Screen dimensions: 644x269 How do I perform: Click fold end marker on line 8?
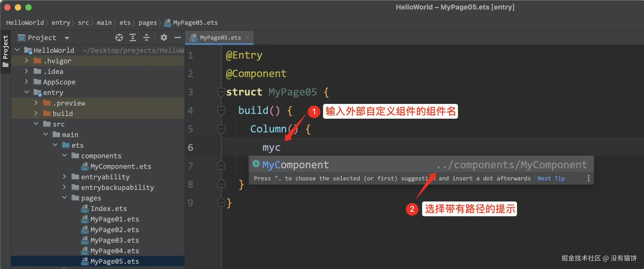pos(221,184)
